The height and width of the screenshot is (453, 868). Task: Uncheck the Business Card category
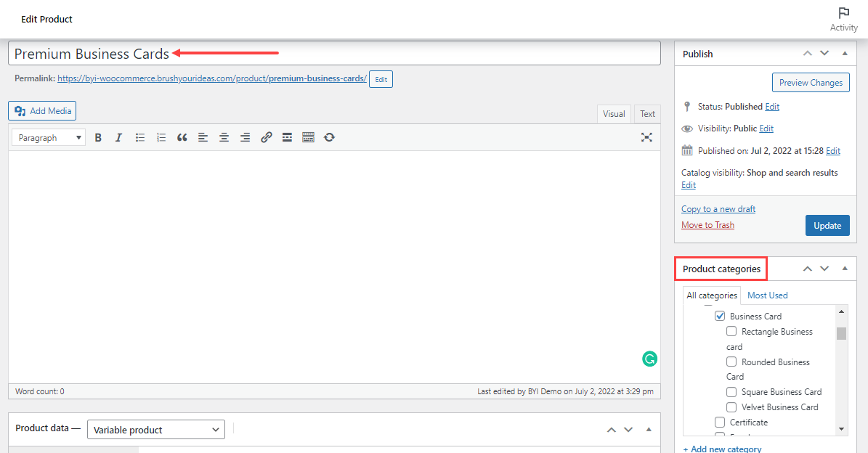pos(720,316)
